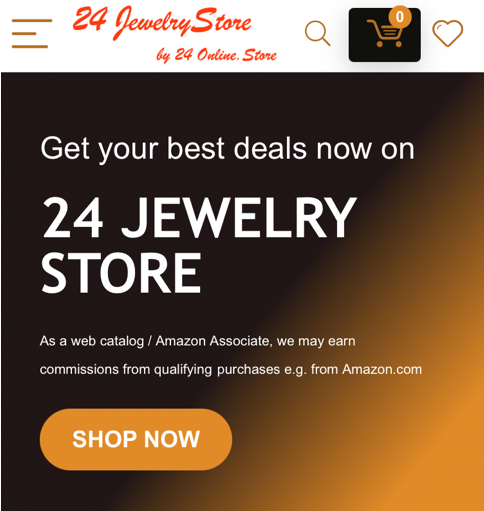The image size is (484, 511).
Task: Select the top bar of hamburger icon
Action: (x=32, y=21)
